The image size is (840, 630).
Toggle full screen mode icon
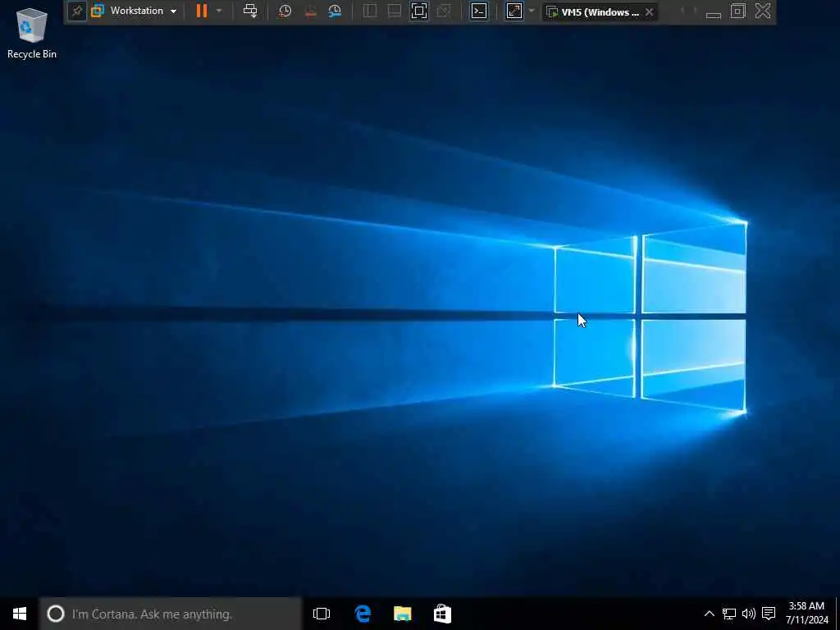[419, 11]
